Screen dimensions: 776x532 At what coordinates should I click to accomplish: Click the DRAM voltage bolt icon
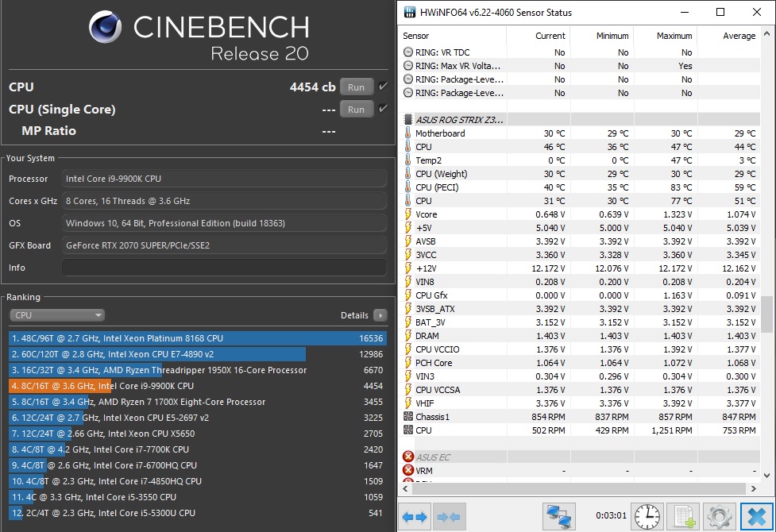408,336
